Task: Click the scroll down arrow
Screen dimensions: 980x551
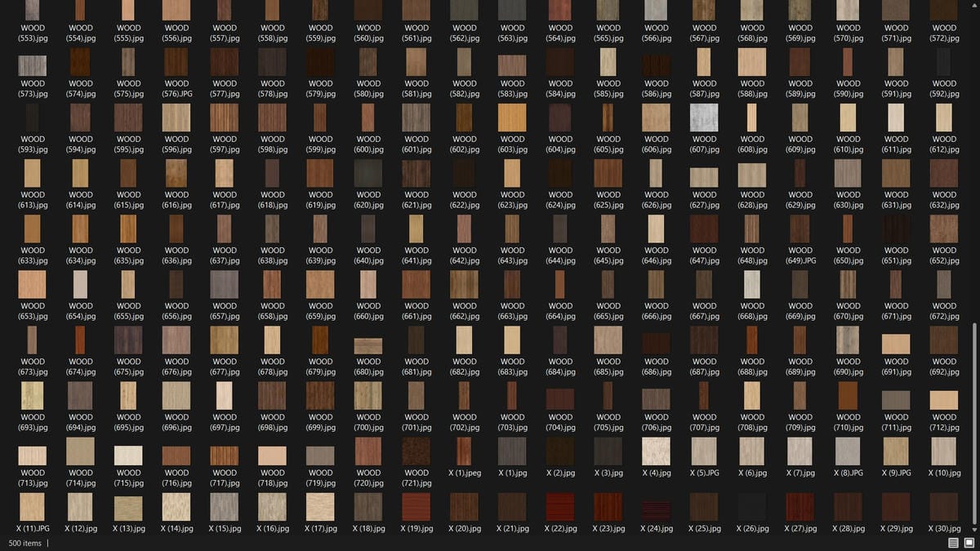Action: pyautogui.click(x=975, y=531)
